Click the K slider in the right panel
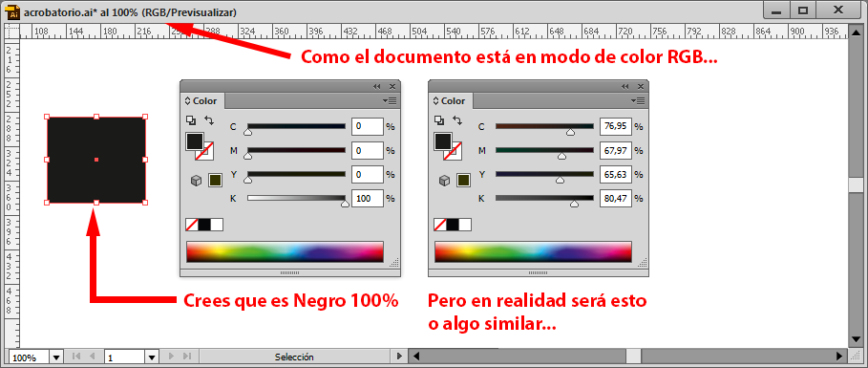 [544, 198]
